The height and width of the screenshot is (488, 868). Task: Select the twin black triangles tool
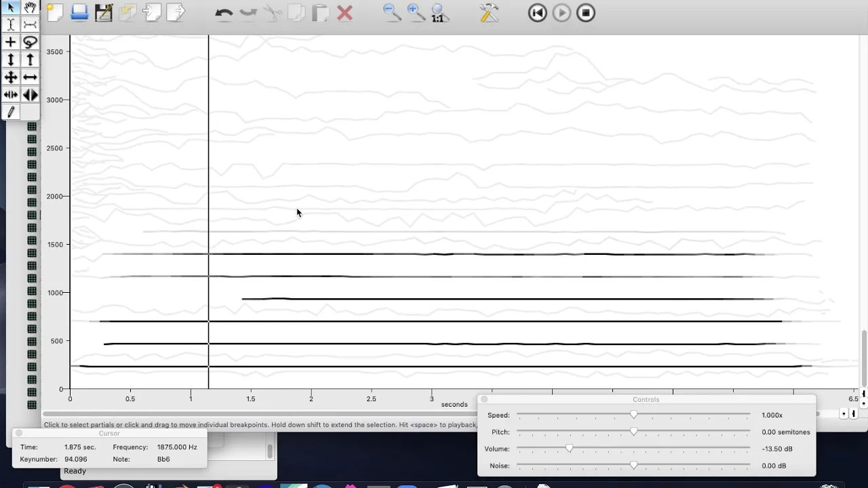click(x=30, y=95)
